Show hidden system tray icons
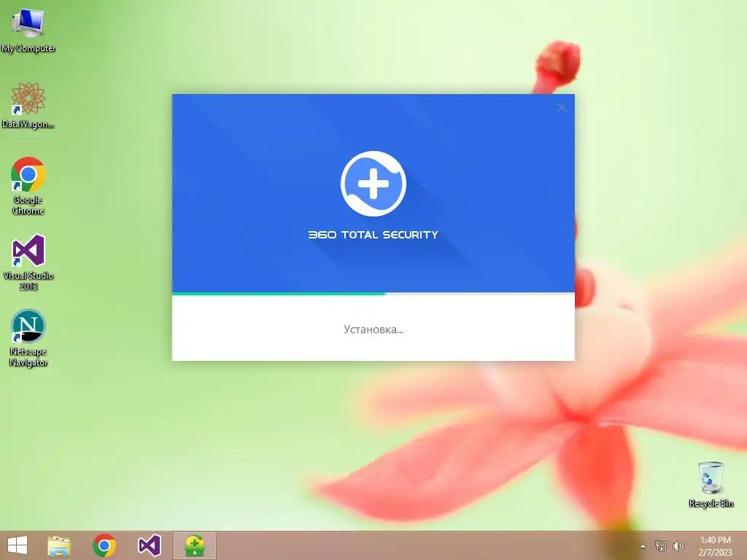 click(643, 546)
